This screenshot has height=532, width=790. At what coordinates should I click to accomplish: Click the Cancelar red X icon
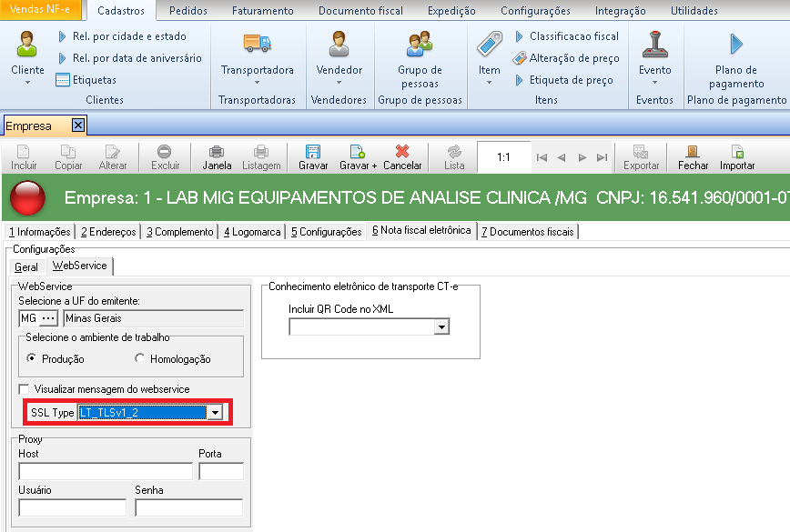pyautogui.click(x=401, y=152)
